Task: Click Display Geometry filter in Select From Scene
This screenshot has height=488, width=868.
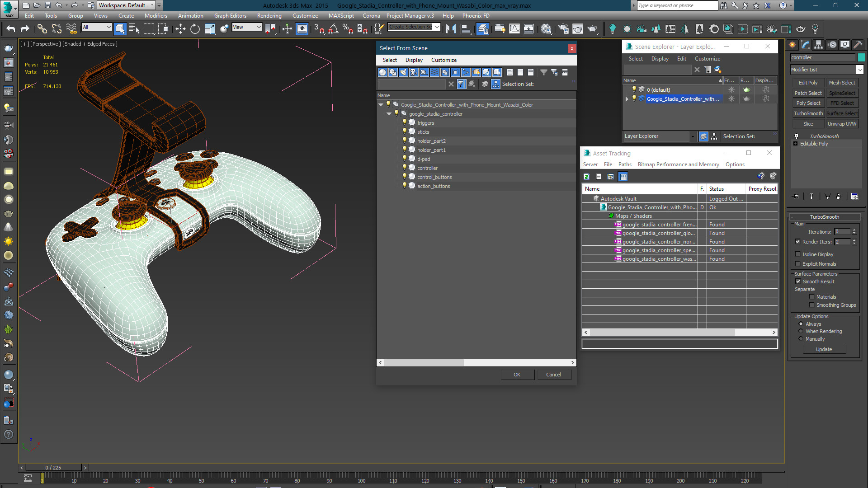Action: (382, 72)
